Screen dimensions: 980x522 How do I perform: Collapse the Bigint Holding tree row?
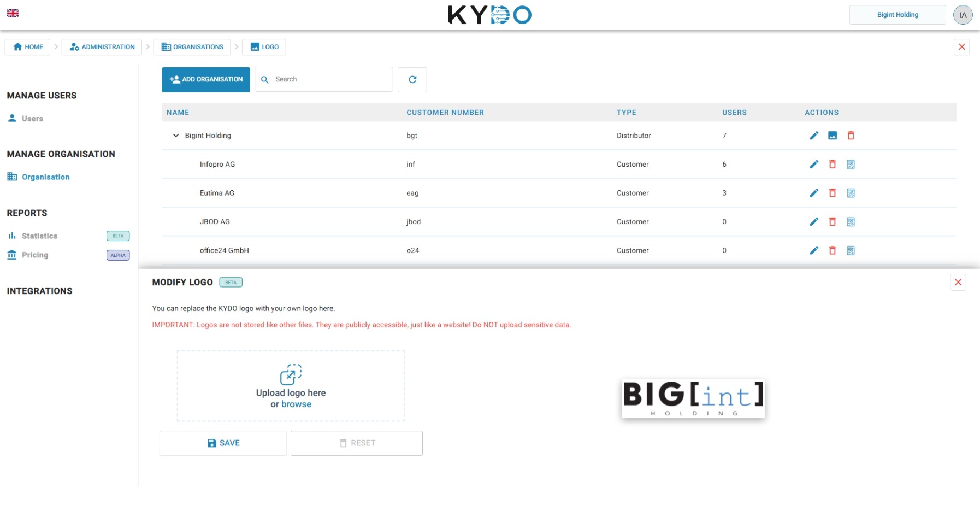pyautogui.click(x=176, y=136)
